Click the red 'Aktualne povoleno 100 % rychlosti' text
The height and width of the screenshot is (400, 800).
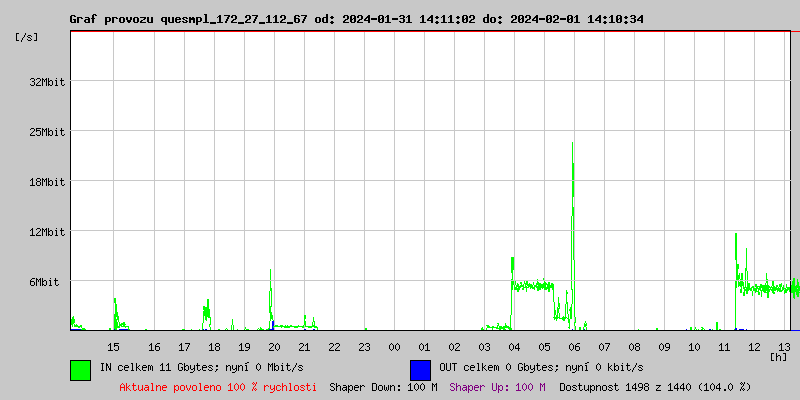tap(218, 386)
